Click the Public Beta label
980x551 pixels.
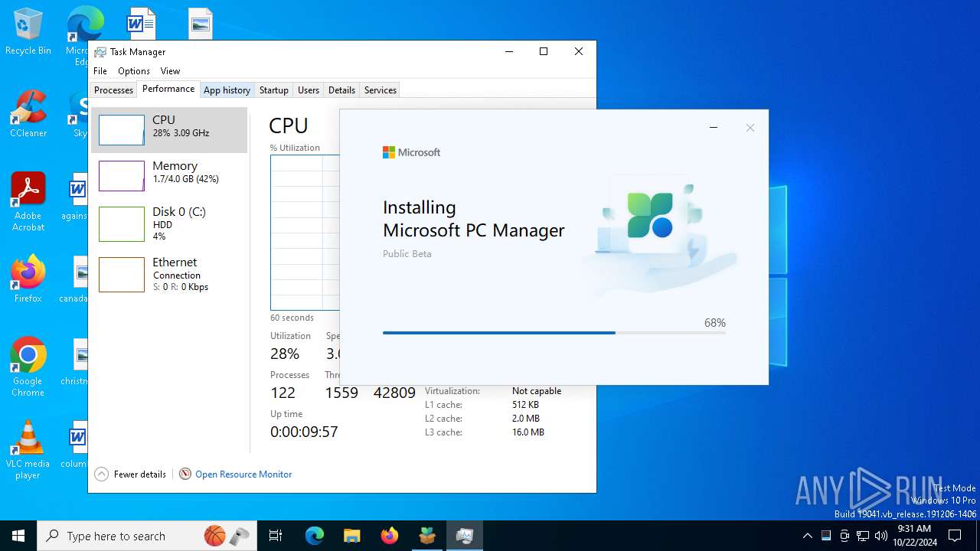pos(407,254)
